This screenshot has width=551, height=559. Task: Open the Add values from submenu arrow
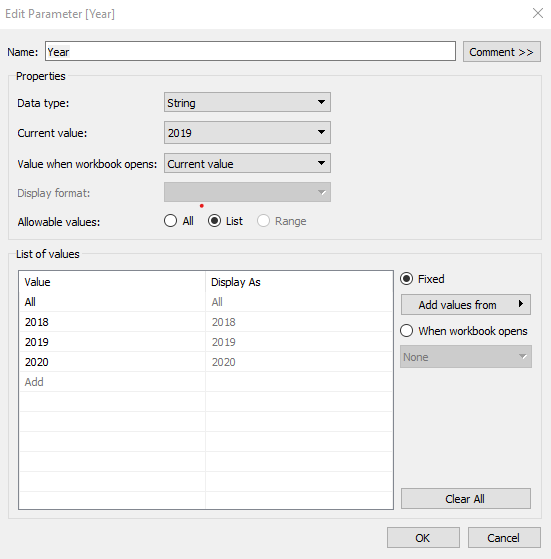pyautogui.click(x=521, y=304)
